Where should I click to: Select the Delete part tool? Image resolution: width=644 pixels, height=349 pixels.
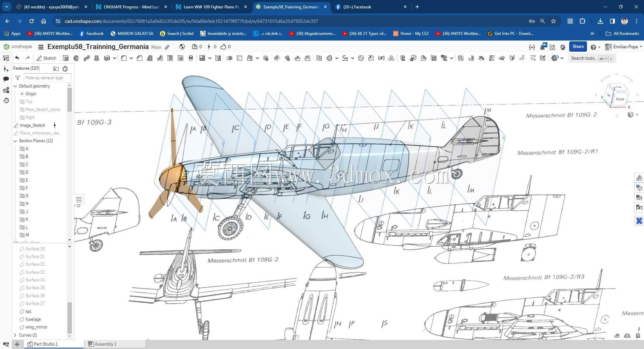(266, 58)
